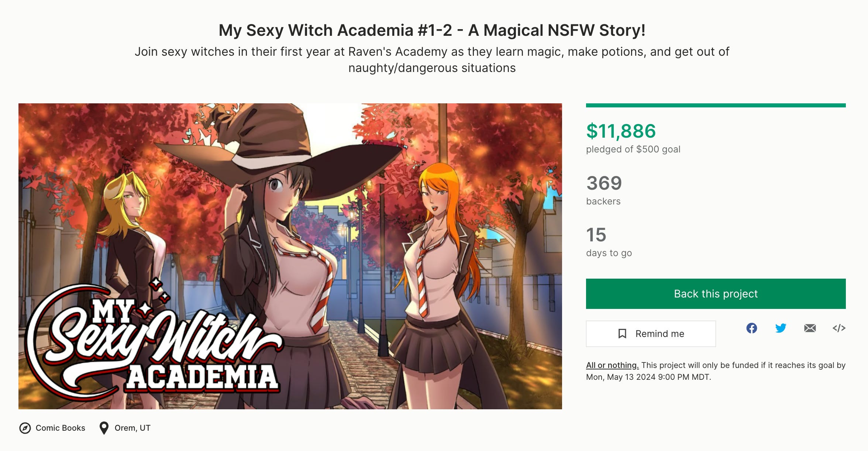This screenshot has width=868, height=451.
Task: Open the All or nothing link
Action: (612, 365)
